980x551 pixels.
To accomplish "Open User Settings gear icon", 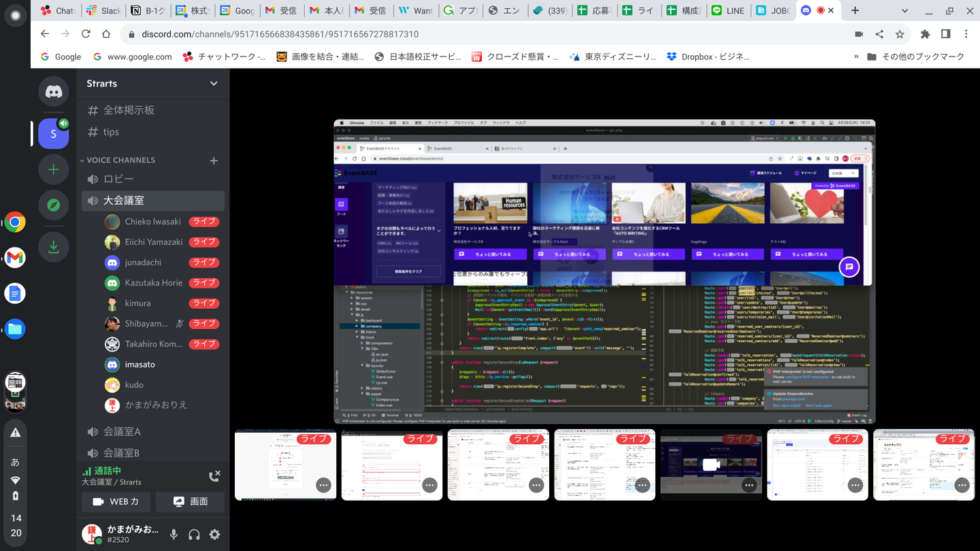I will [x=214, y=535].
